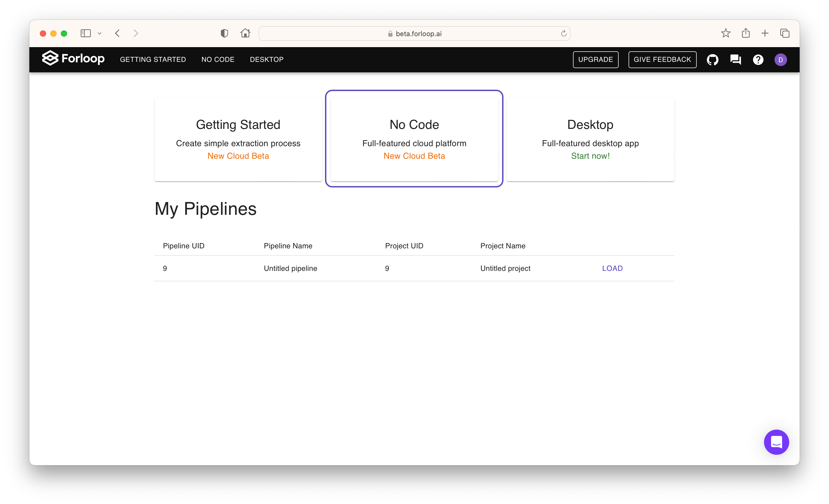Click the share icon in toolbar
Viewport: 829px width, 504px height.
(746, 33)
